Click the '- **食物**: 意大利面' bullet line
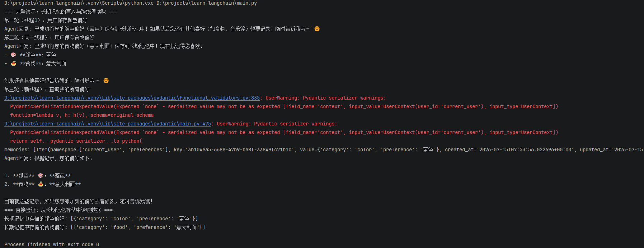This screenshot has width=644, height=248. 35,63
